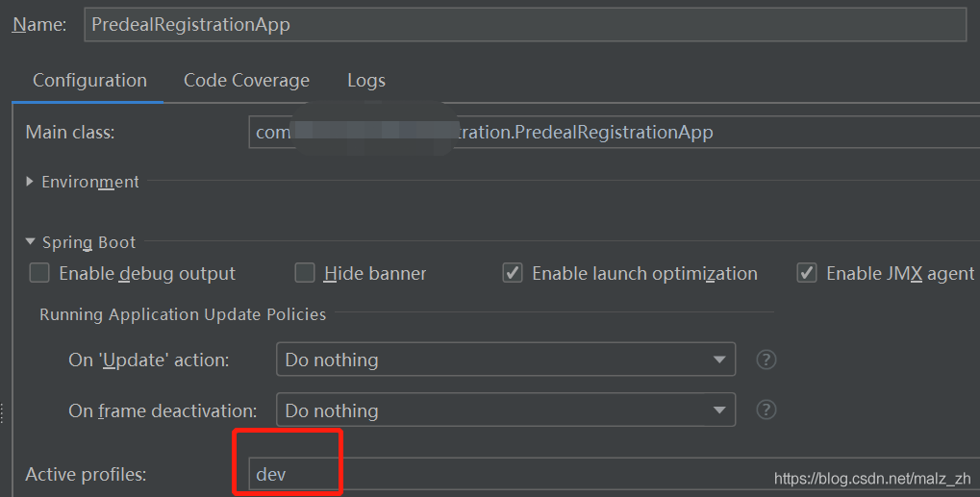Click help icon beside frame deactivation dropdown
The height and width of the screenshot is (497, 980).
click(x=766, y=410)
